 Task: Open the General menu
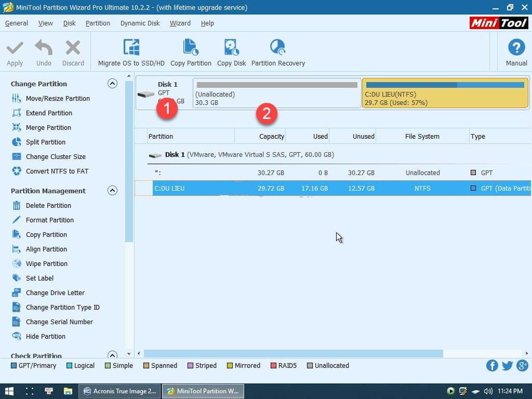click(x=16, y=23)
